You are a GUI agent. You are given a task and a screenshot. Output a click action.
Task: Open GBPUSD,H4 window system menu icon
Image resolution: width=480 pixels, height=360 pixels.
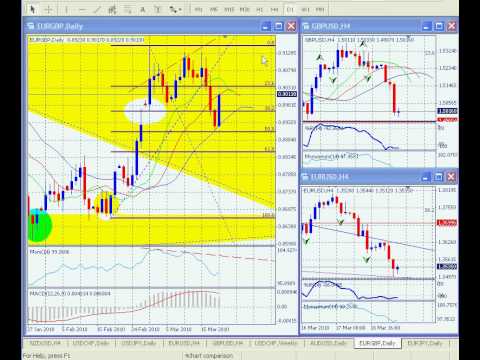coord(306,26)
